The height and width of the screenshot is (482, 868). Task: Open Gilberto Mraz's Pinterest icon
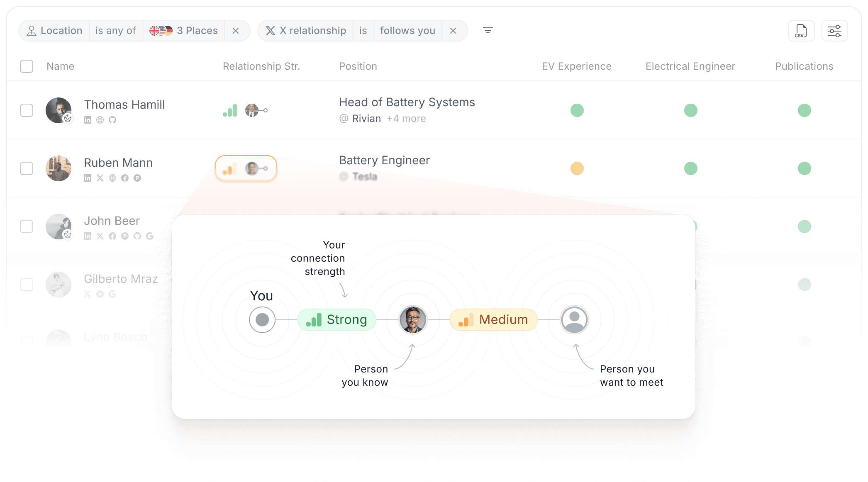(x=100, y=294)
